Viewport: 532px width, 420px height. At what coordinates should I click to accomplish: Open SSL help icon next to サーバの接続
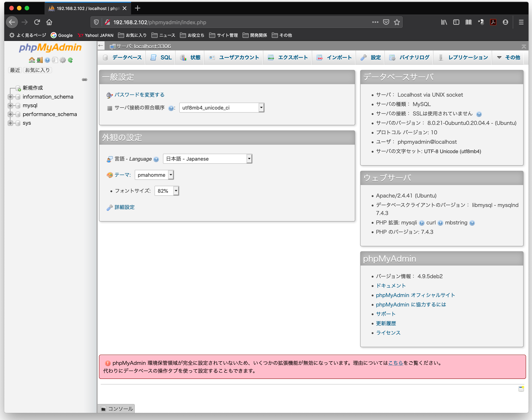pos(479,114)
